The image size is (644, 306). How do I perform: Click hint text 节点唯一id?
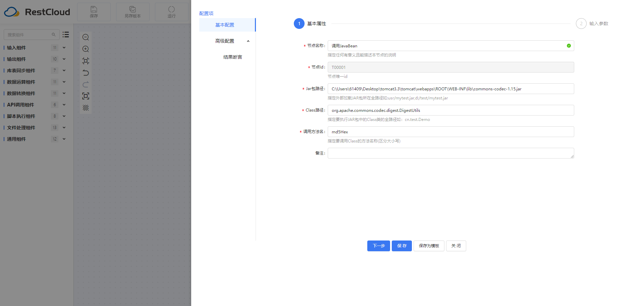click(x=337, y=77)
